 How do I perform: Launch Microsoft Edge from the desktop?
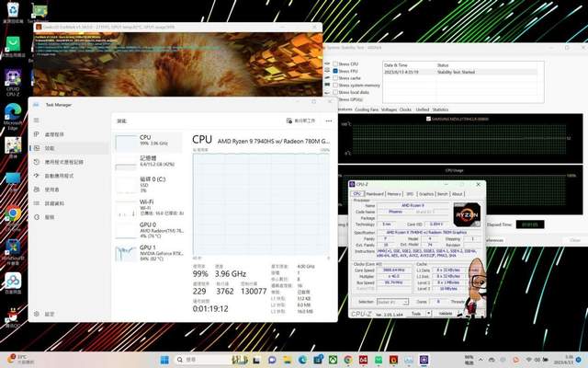click(13, 114)
